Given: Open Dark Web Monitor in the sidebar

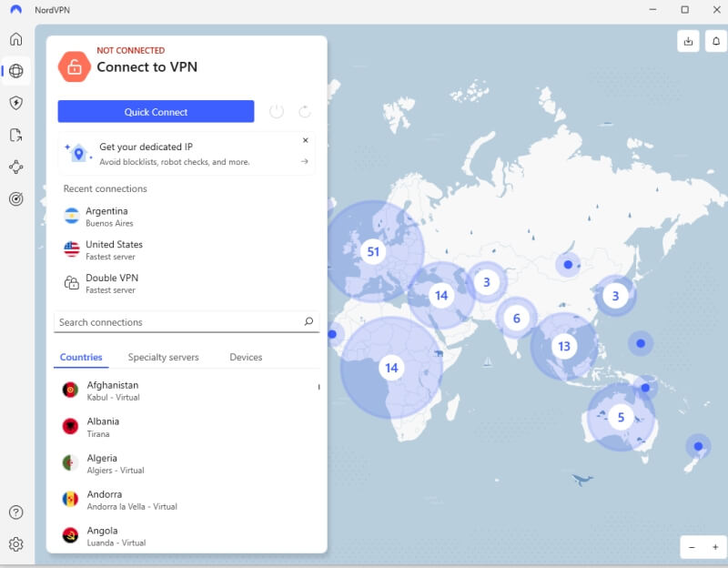Looking at the screenshot, I should click(16, 198).
